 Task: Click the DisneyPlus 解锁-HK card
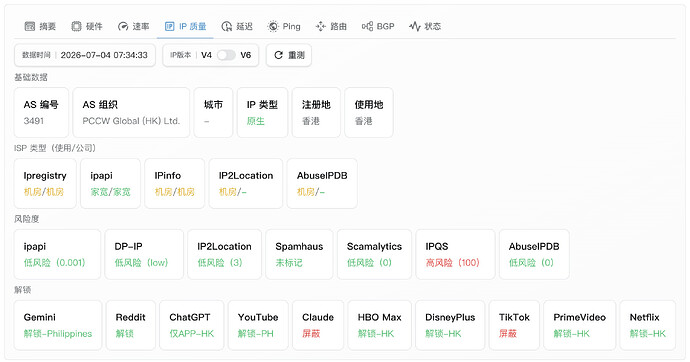[x=450, y=325]
